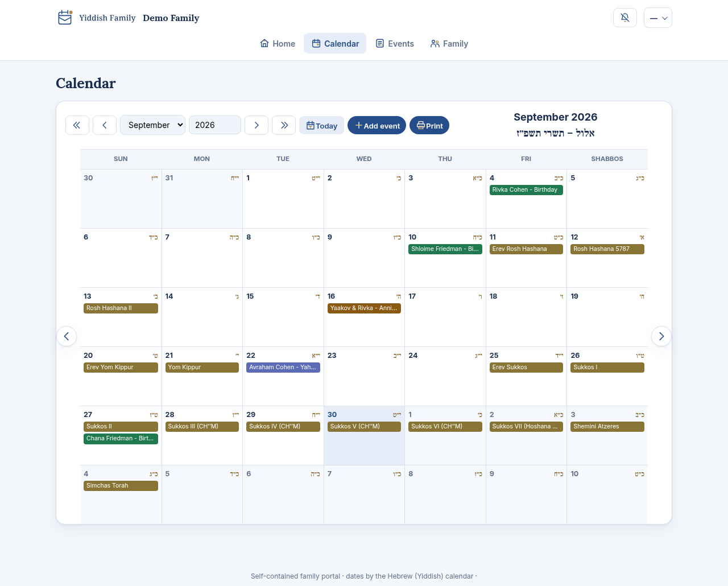Select the Sukkos VII (Hoshana) event
The height and width of the screenshot is (586, 728).
526,427
